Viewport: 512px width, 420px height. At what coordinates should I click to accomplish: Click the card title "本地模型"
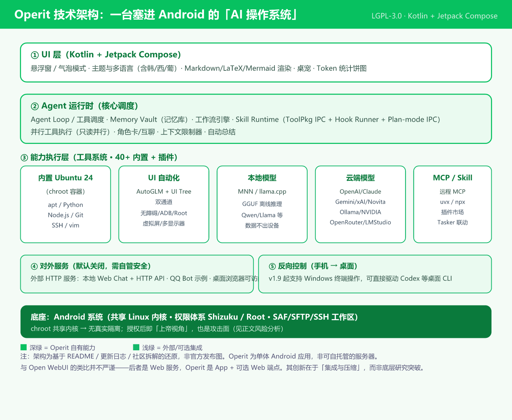coord(262,178)
